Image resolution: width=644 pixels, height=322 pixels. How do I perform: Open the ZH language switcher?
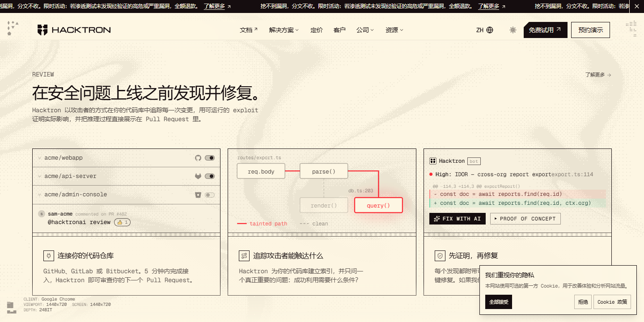pyautogui.click(x=485, y=30)
